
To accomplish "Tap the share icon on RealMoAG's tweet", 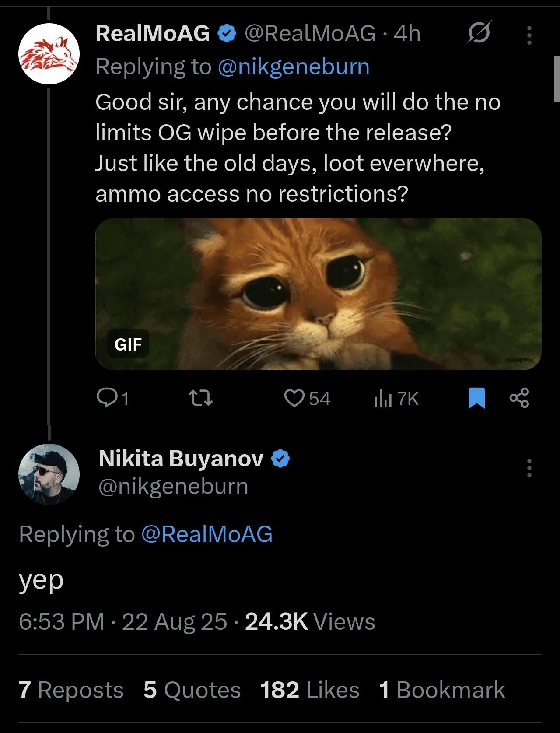I will click(x=520, y=398).
